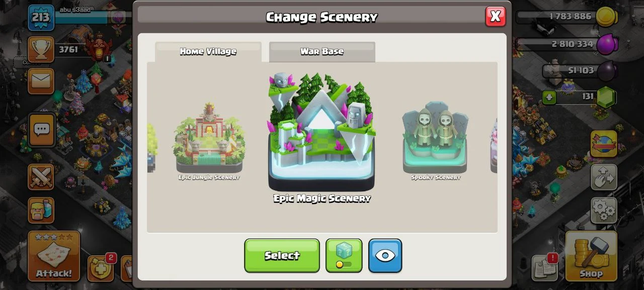Image resolution: width=644 pixels, height=290 pixels.
Task: Open the crossed swords clan war icon
Action: click(41, 177)
